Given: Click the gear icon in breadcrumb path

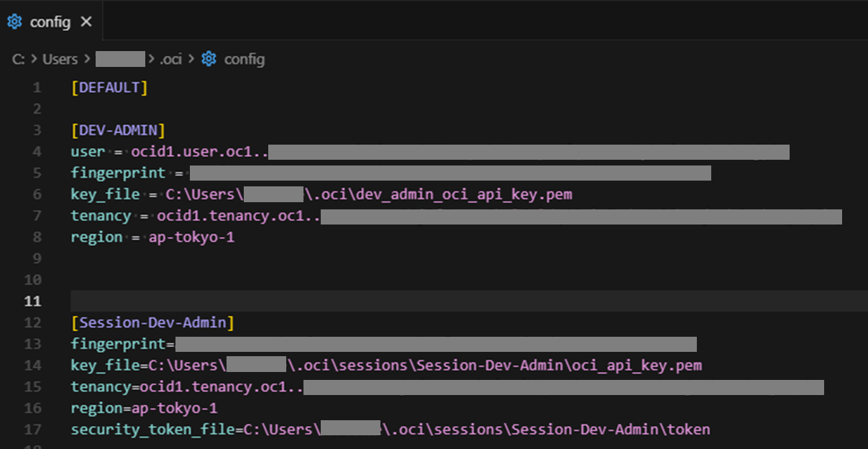Looking at the screenshot, I should [209, 59].
